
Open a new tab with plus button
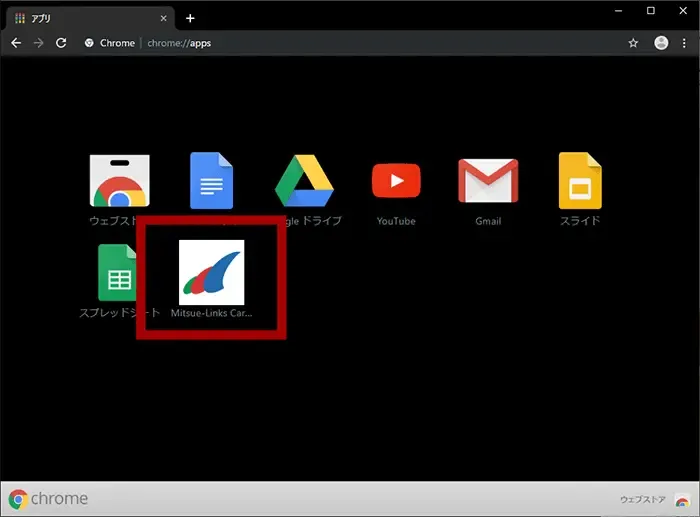point(190,18)
